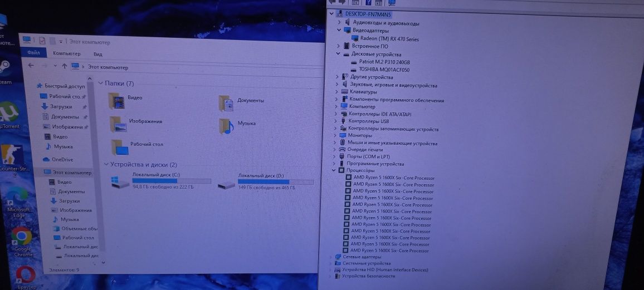Open the Документы folder in Папки section
Image resolution: width=644 pixels, height=290 pixels.
(226, 103)
